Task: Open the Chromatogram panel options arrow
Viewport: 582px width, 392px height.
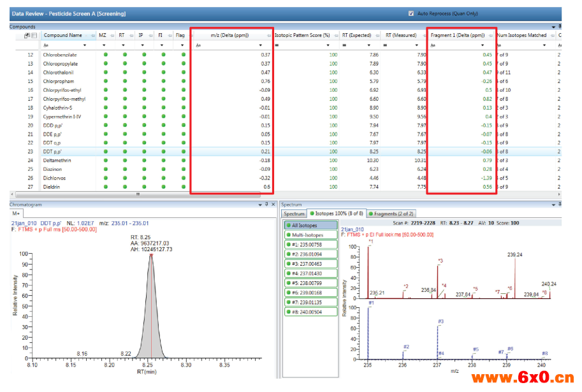Action: coord(260,205)
